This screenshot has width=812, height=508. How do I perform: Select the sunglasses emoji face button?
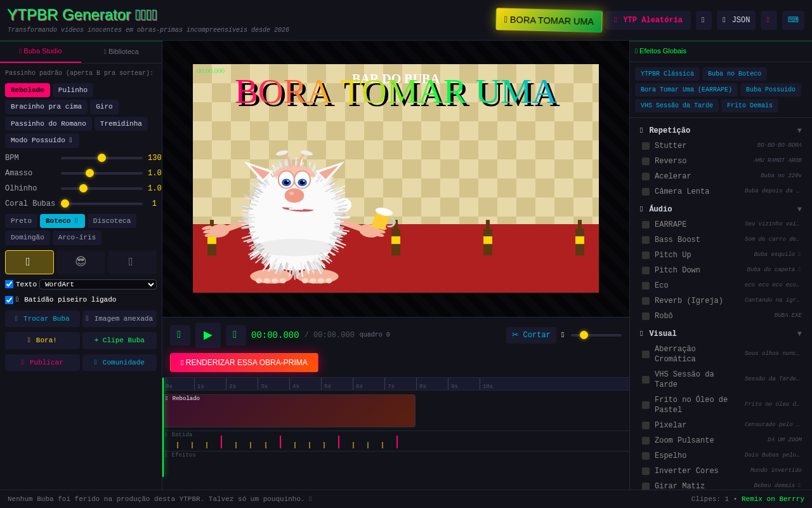pyautogui.click(x=81, y=262)
